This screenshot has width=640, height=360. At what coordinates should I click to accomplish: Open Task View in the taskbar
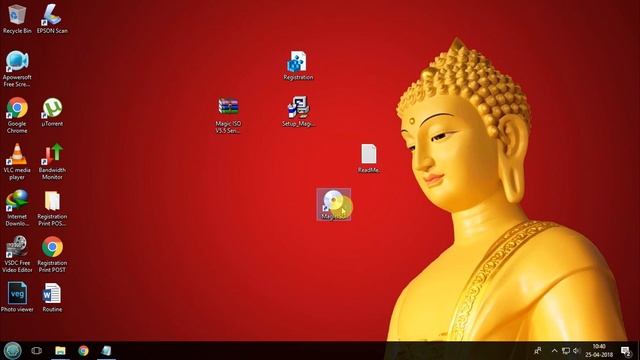[36, 351]
